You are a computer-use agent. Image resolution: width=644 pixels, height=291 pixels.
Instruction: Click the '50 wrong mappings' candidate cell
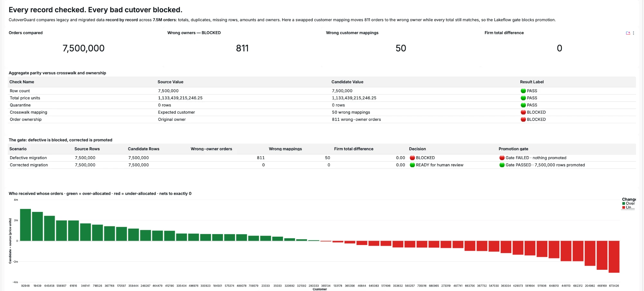point(351,112)
